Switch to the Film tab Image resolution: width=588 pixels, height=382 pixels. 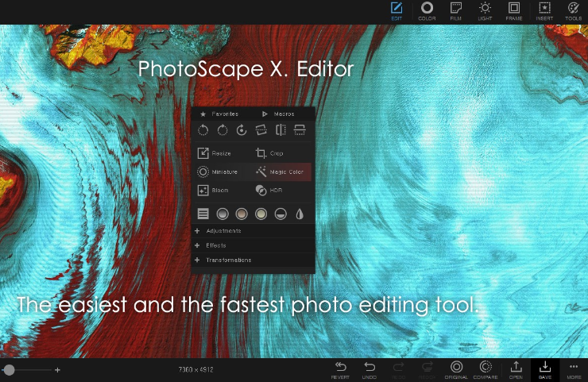tap(455, 11)
